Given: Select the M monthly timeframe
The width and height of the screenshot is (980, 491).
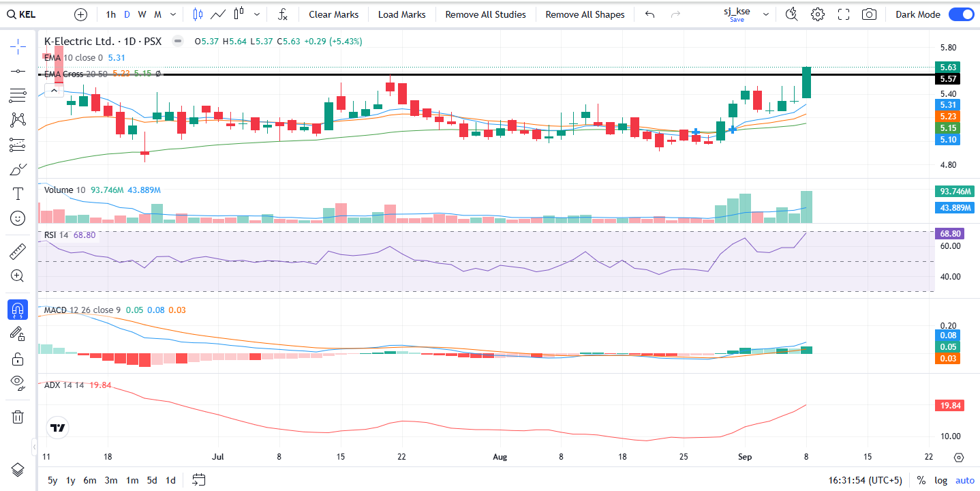Looking at the screenshot, I should pyautogui.click(x=157, y=14).
